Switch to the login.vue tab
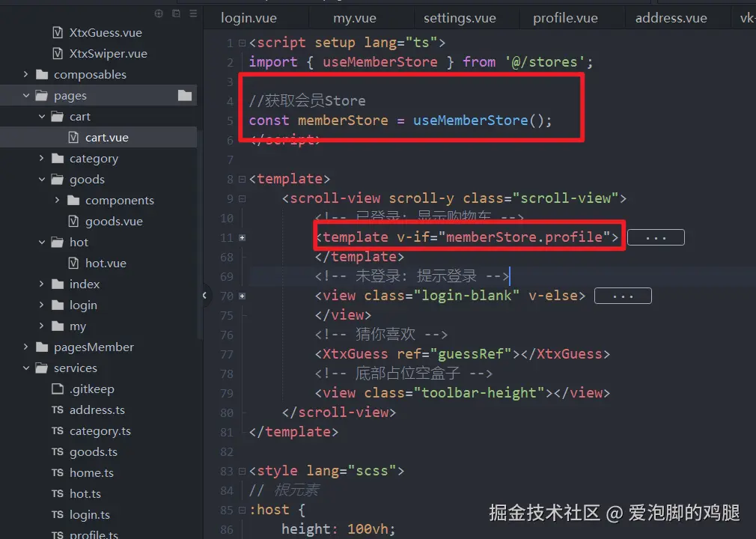The image size is (756, 539). (249, 18)
